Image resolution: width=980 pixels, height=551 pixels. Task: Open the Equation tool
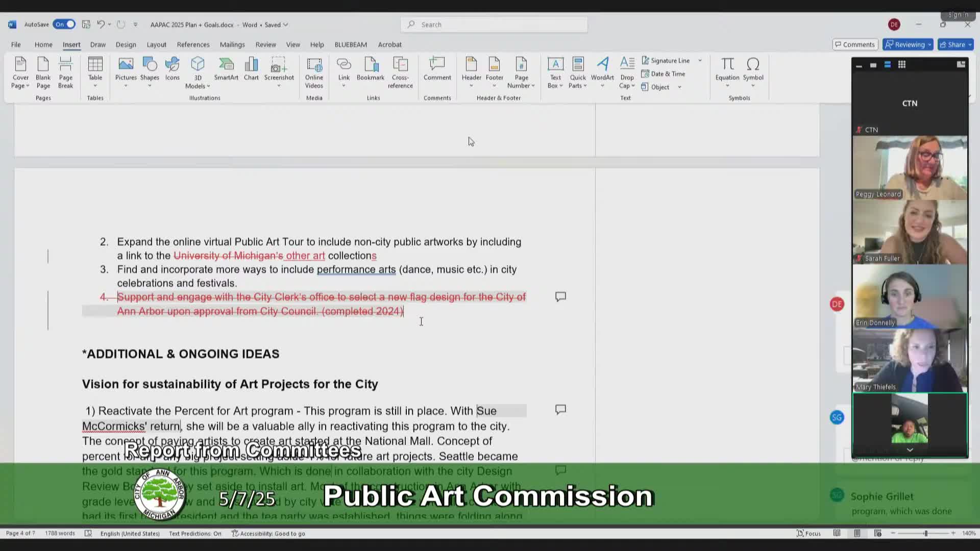[727, 69]
